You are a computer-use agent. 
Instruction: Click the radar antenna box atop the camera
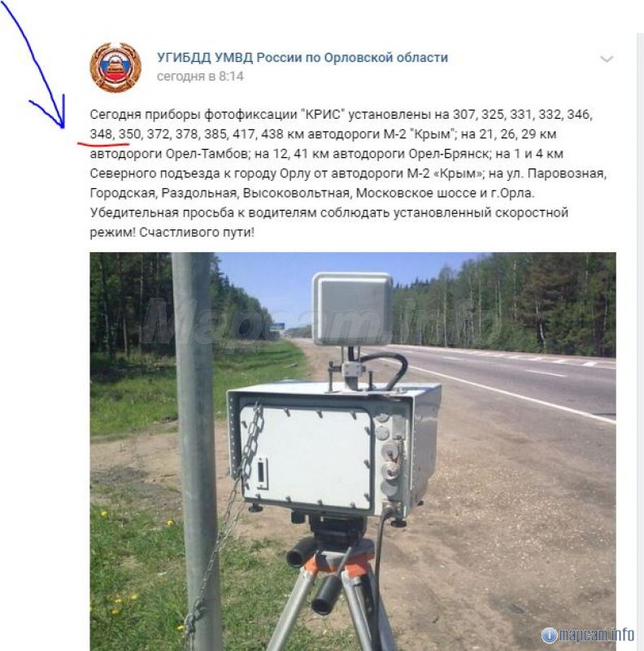(352, 308)
